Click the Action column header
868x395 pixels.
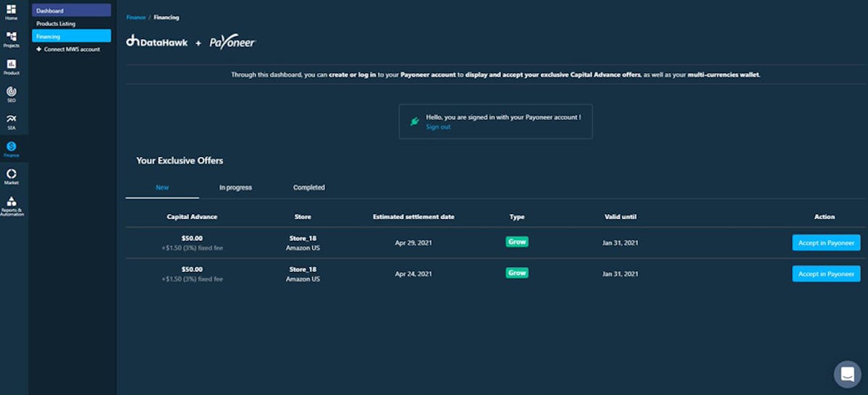825,217
